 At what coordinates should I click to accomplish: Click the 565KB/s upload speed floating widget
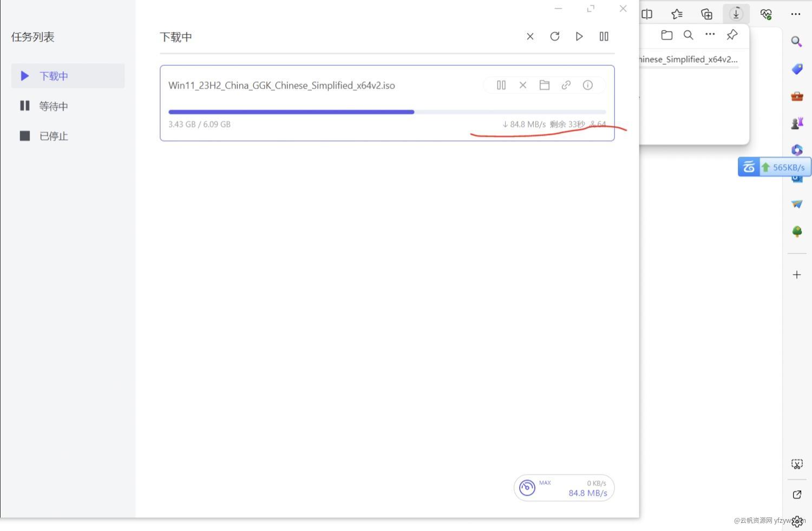click(775, 167)
